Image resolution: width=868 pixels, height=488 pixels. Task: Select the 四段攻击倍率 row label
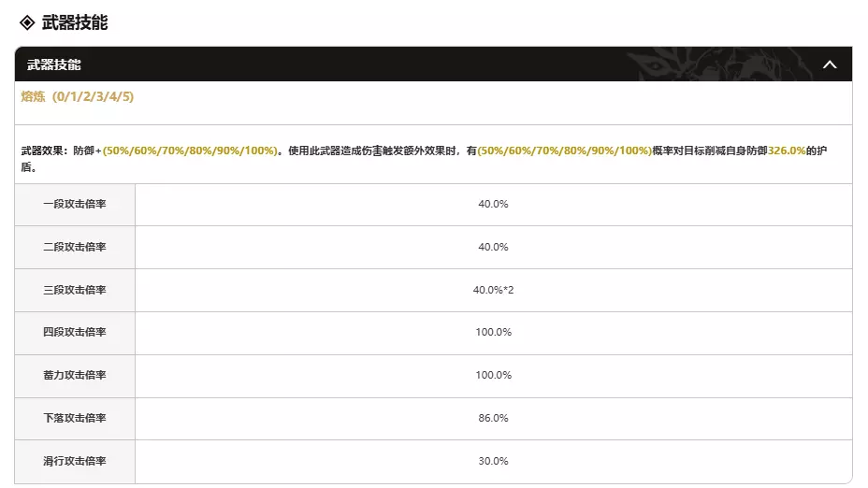coord(75,332)
